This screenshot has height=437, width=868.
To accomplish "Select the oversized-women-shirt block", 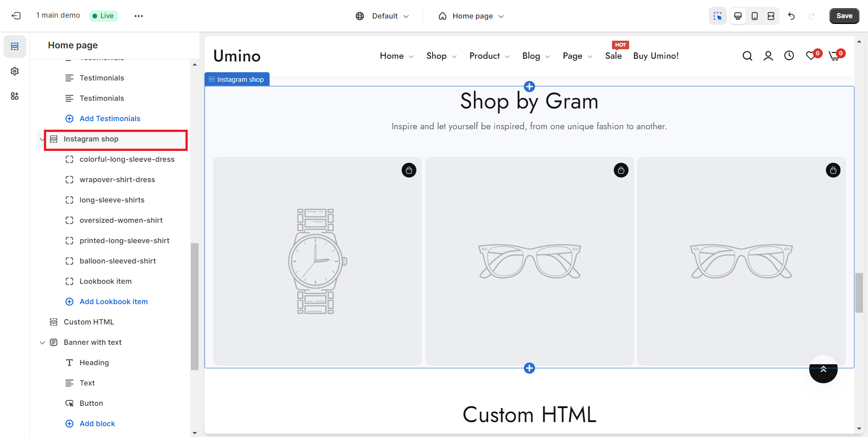I will [x=121, y=221].
